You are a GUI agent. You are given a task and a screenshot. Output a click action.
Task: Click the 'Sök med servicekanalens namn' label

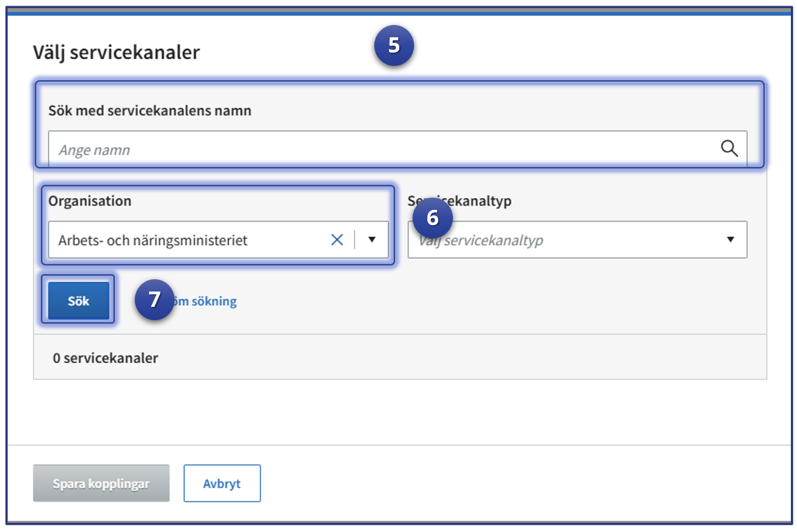150,111
